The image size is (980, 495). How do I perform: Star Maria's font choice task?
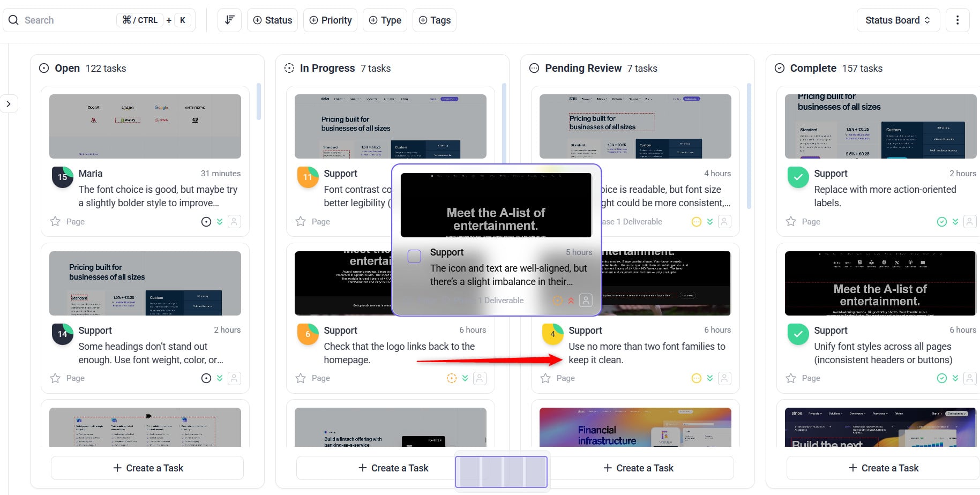[x=55, y=221]
